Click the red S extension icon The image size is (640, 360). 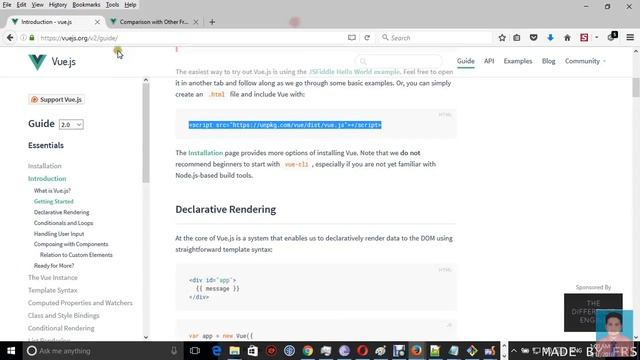[584, 38]
